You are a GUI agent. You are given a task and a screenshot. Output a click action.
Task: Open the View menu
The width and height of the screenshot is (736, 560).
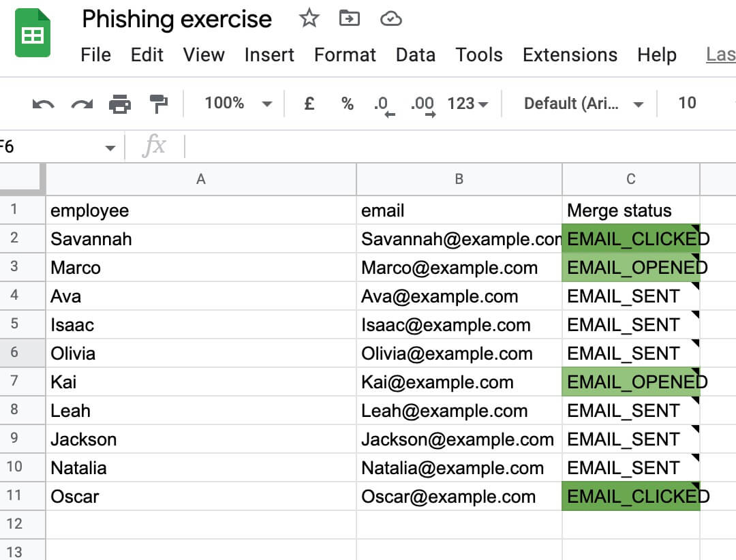pyautogui.click(x=204, y=55)
